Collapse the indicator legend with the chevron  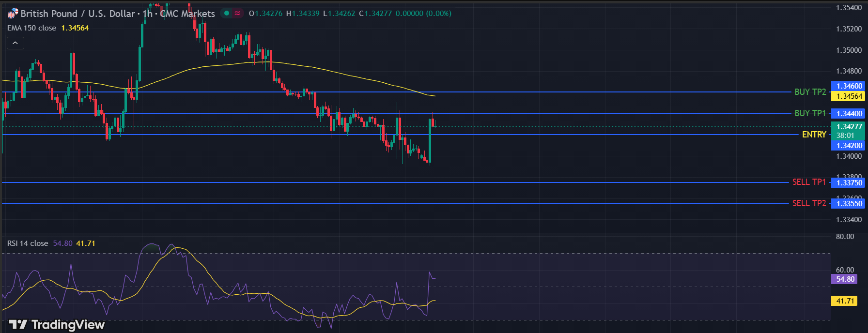point(15,43)
